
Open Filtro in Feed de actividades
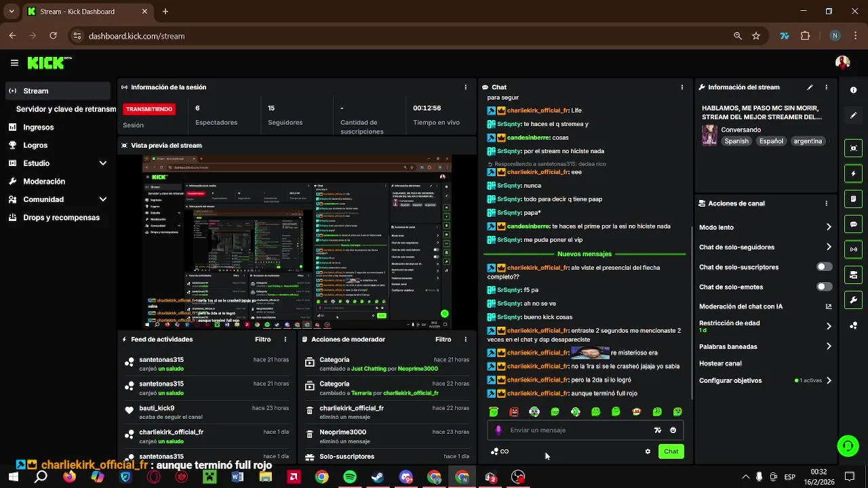click(x=262, y=340)
